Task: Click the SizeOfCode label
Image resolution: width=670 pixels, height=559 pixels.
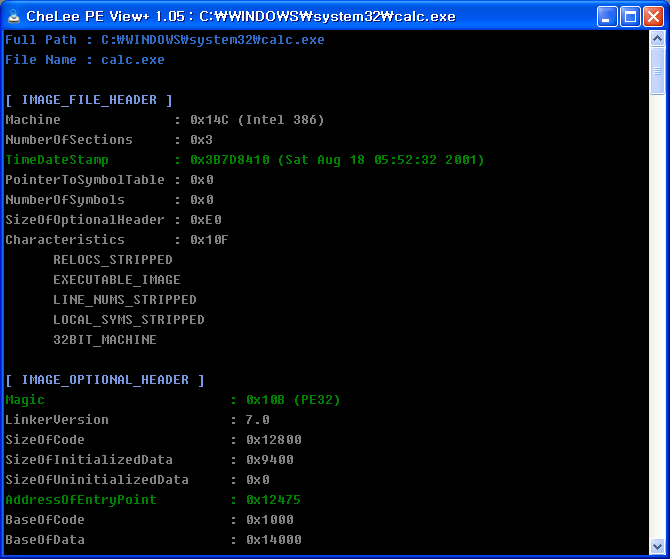Action: pos(45,440)
